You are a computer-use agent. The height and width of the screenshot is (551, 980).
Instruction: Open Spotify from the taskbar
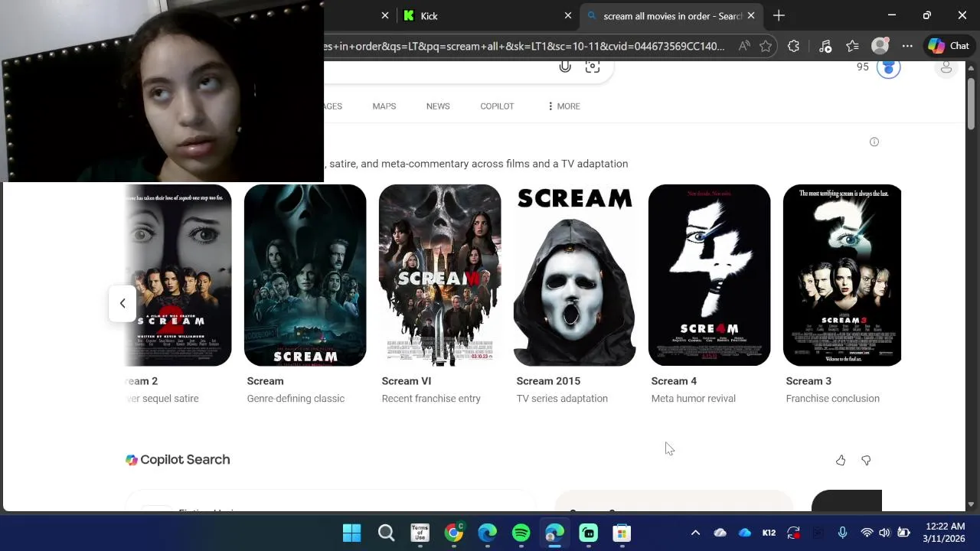[521, 533]
